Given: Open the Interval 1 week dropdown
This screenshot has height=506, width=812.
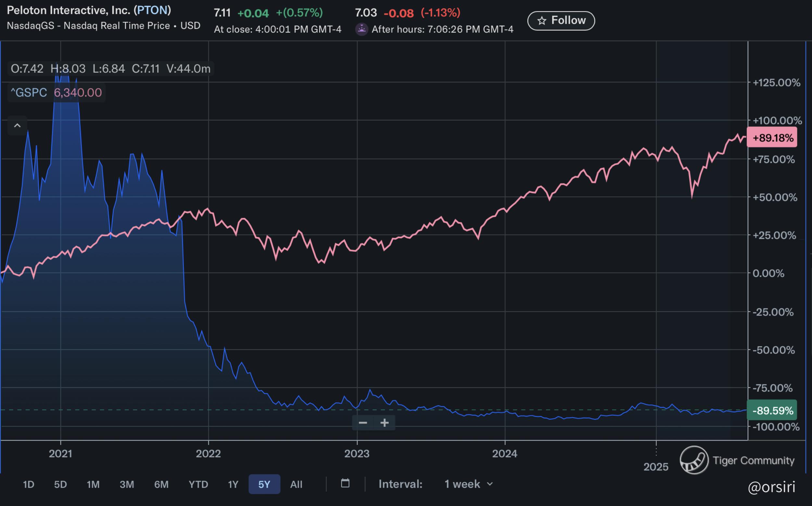Looking at the screenshot, I should [x=468, y=484].
